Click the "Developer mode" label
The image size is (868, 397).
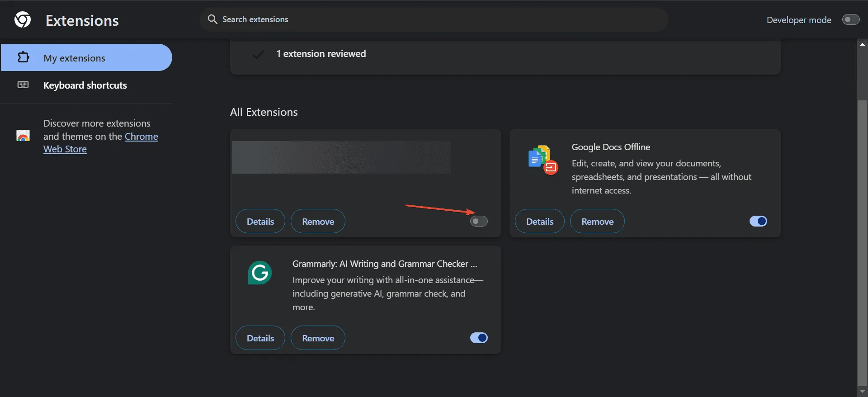point(799,20)
